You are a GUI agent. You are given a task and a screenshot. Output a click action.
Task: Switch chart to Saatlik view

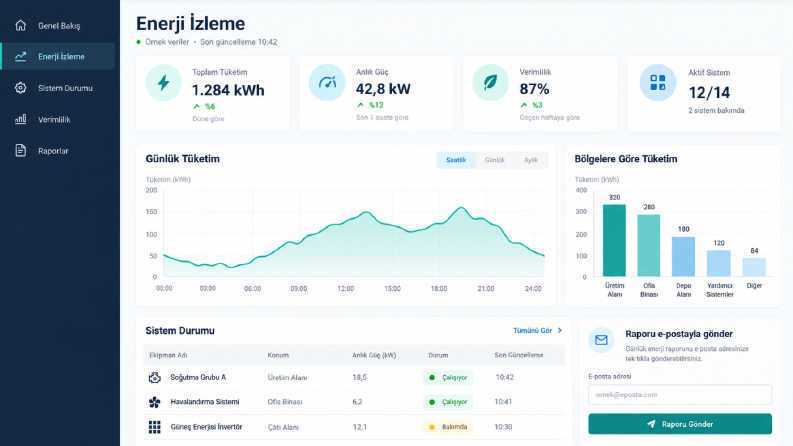coord(456,160)
